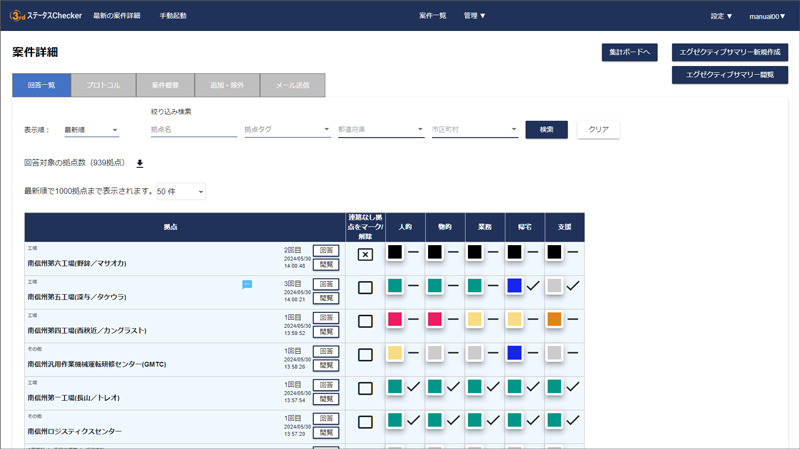800x449 pixels.
Task: Unmark the crossed checkbox for 南信州第六工場
Action: [x=365, y=255]
